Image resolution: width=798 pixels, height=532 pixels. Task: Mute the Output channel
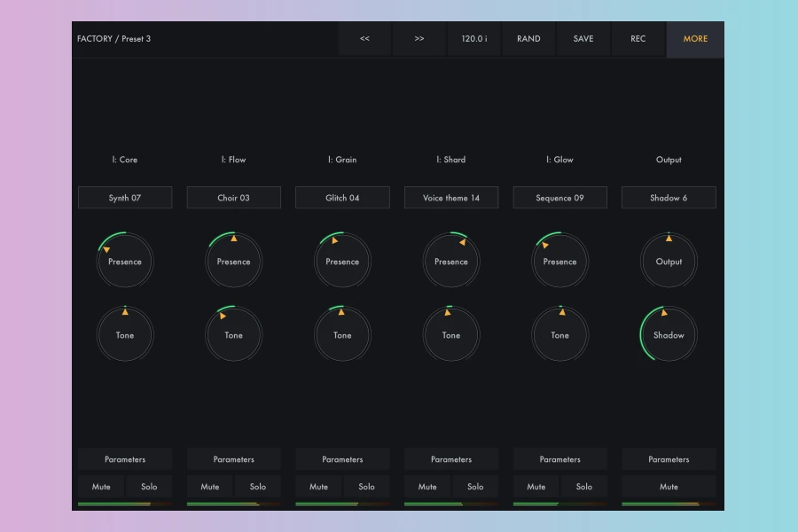coord(669,487)
